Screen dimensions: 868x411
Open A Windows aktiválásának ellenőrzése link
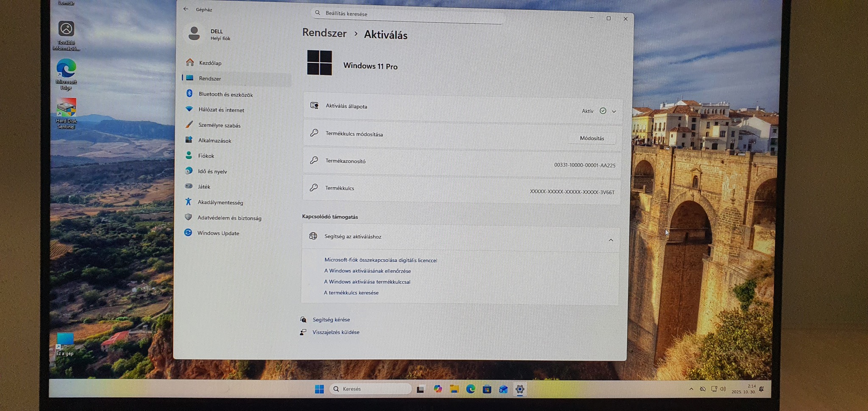pyautogui.click(x=367, y=271)
